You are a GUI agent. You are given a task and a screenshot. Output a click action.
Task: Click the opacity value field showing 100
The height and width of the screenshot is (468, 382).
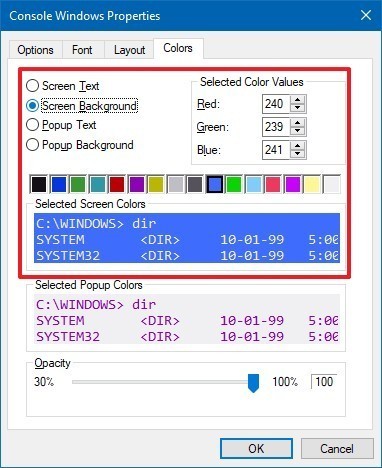(324, 382)
